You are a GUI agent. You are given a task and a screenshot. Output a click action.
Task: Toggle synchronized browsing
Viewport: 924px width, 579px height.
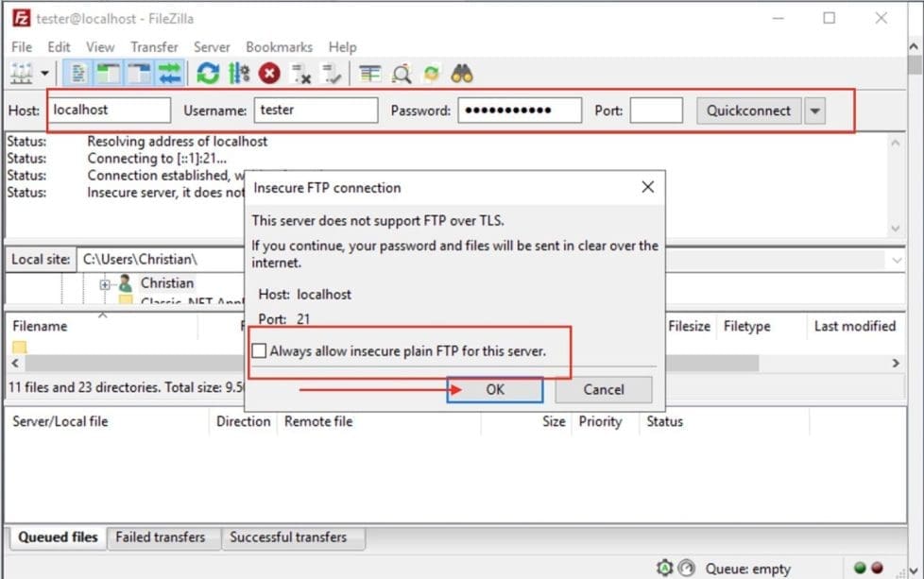click(430, 73)
